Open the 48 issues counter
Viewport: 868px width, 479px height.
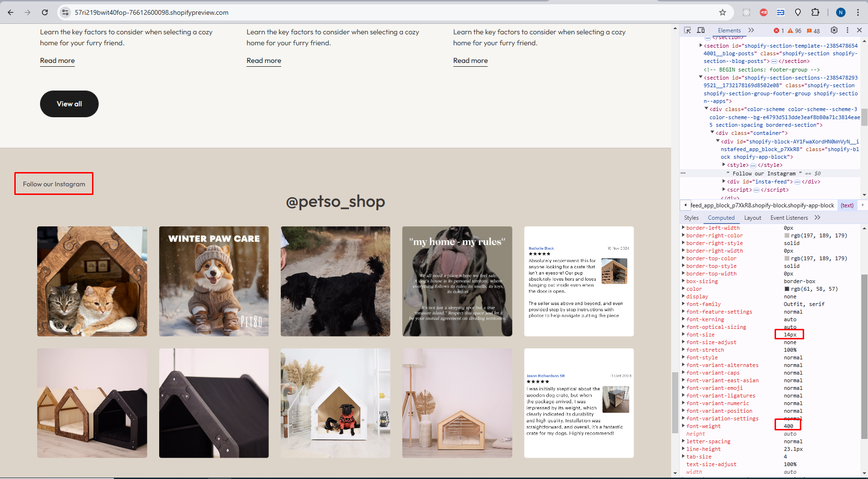pos(813,31)
